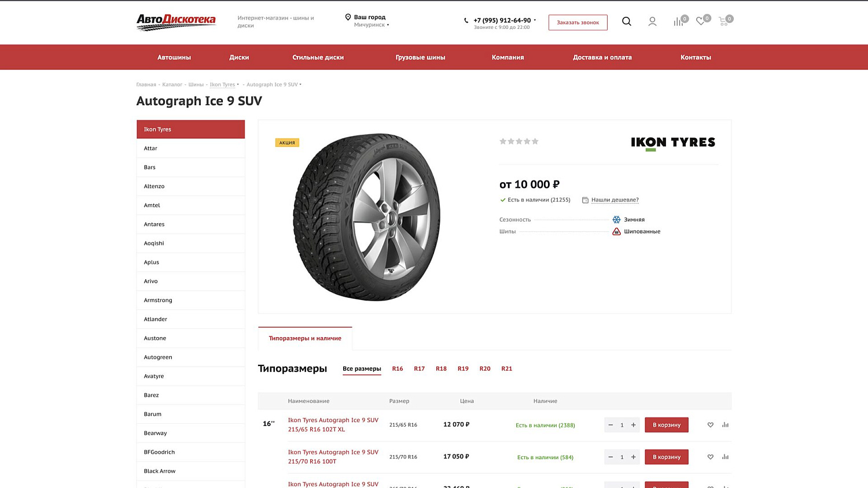Viewport: 868px width, 488px height.
Task: Click the tire product image
Action: click(367, 217)
